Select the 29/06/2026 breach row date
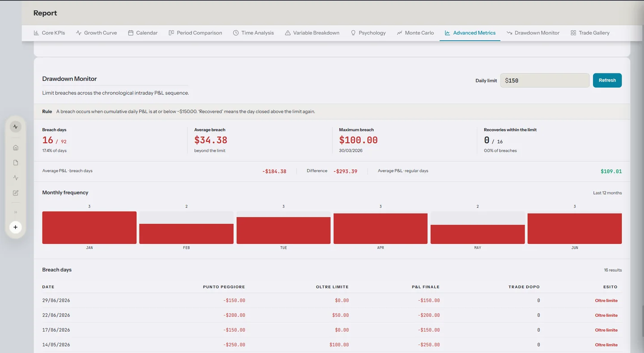The height and width of the screenshot is (353, 644). pyautogui.click(x=56, y=301)
